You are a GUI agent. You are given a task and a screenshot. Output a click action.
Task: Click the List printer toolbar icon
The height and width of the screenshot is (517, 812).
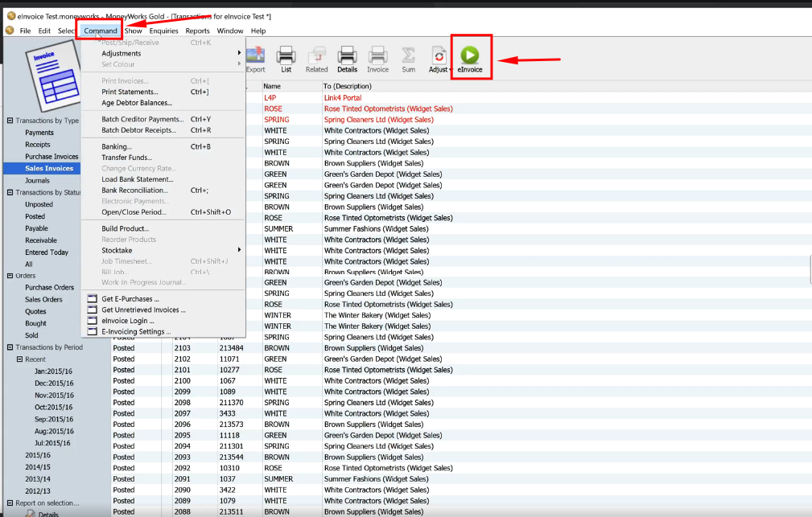(x=286, y=55)
